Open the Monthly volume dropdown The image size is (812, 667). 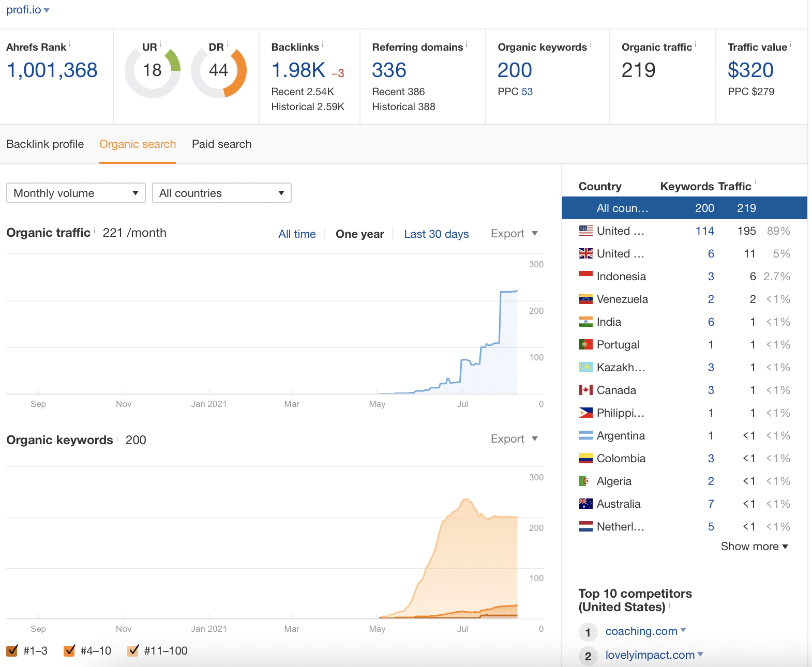(x=76, y=193)
